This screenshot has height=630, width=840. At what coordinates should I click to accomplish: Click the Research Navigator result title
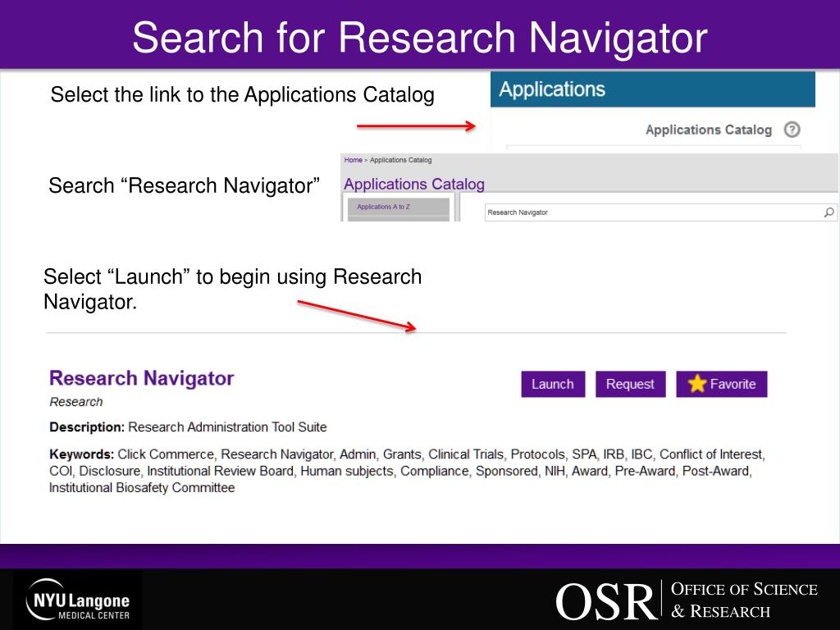[x=142, y=378]
